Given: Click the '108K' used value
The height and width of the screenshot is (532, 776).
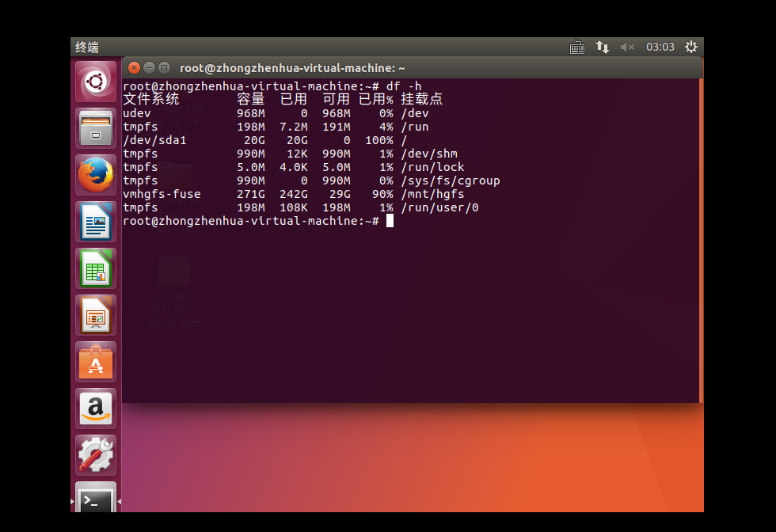Looking at the screenshot, I should [294, 208].
